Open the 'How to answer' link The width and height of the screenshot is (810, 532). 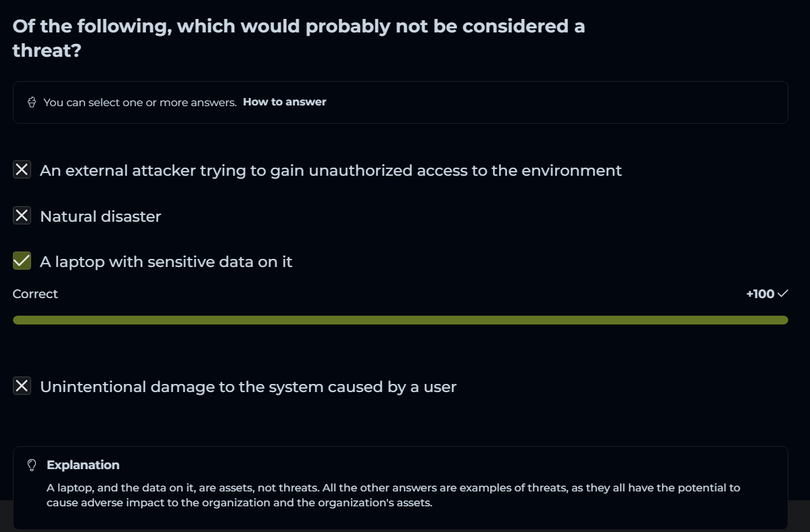click(285, 102)
